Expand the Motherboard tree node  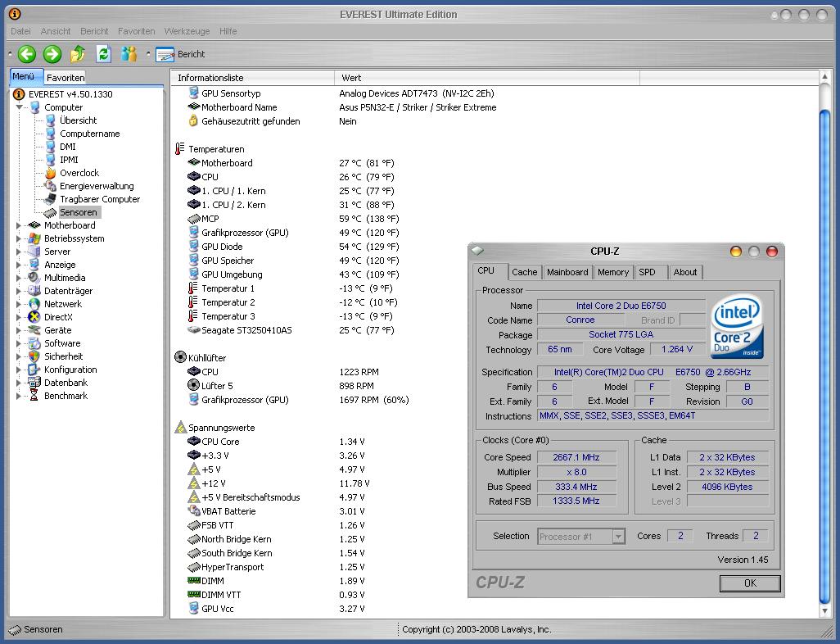click(20, 225)
